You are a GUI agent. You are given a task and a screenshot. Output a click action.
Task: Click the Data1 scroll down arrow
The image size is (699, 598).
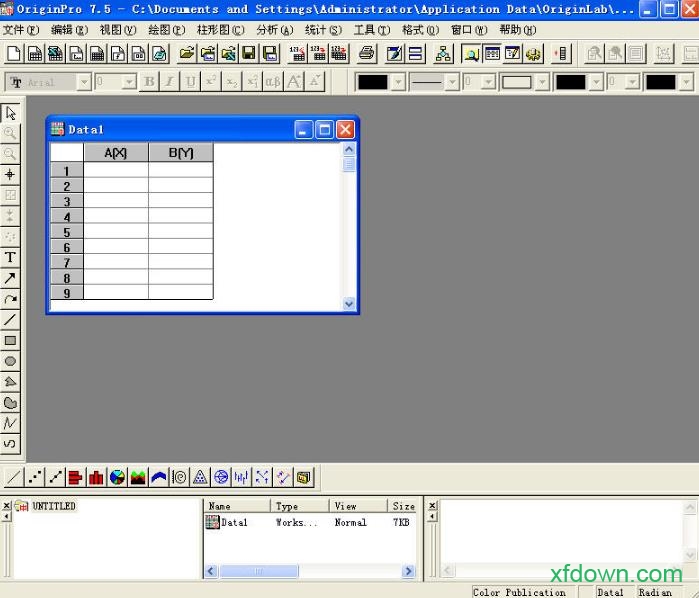[x=349, y=304]
